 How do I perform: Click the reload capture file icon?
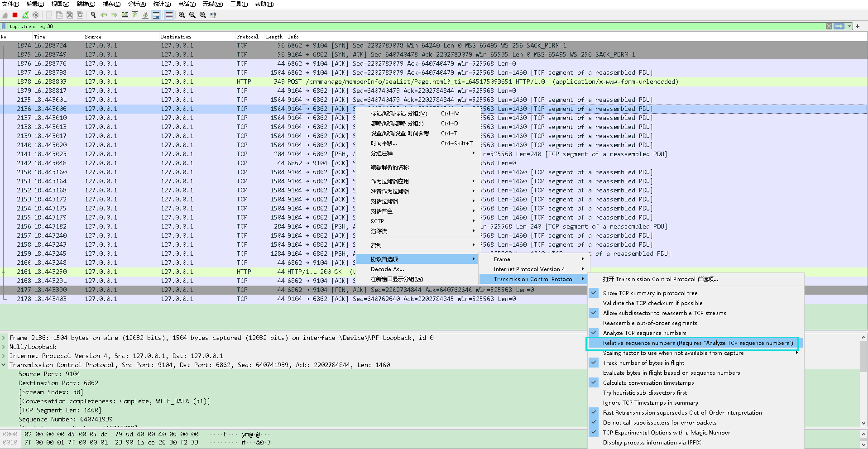[80, 15]
